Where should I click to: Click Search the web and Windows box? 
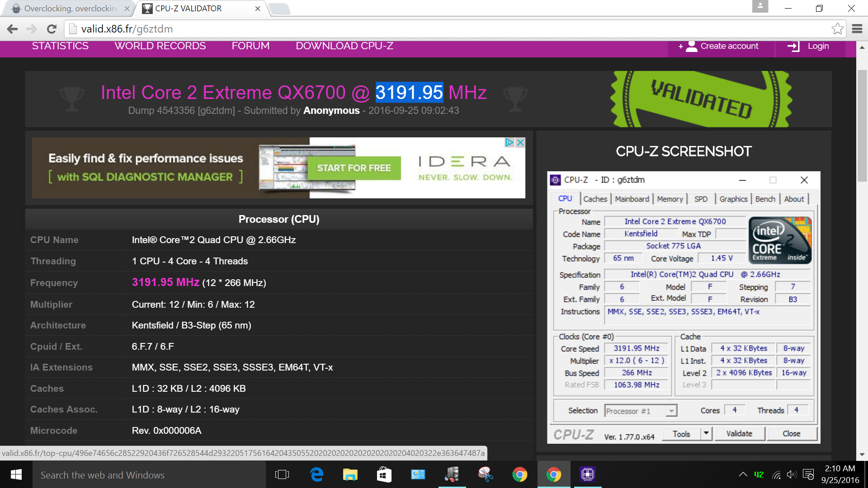[149, 474]
